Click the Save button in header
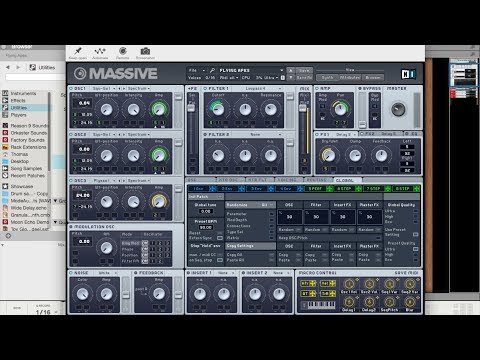The height and width of the screenshot is (360, 480). click(304, 70)
